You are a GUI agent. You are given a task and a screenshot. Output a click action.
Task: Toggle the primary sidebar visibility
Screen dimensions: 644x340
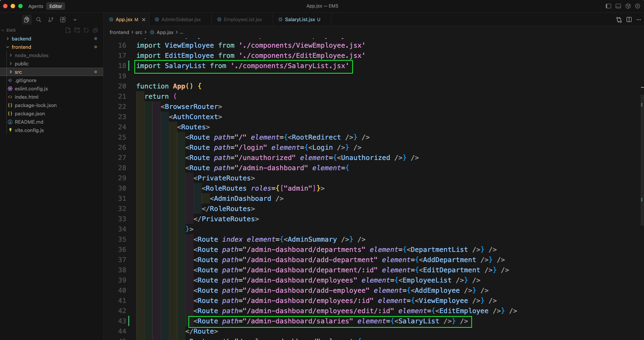pyautogui.click(x=608, y=6)
